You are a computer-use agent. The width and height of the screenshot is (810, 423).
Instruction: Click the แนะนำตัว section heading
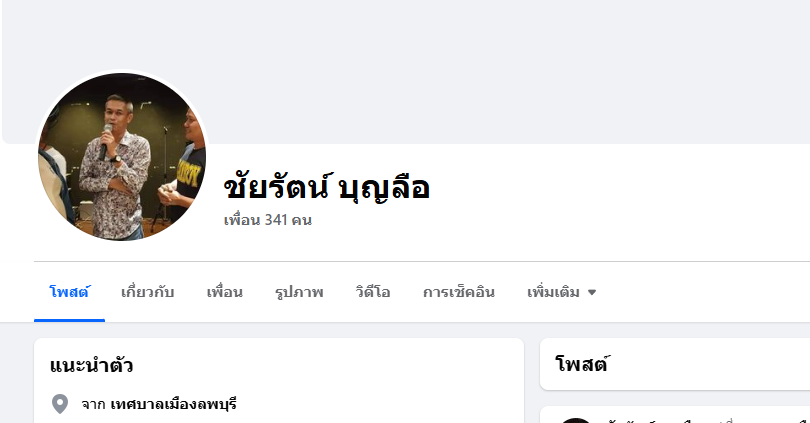tap(91, 366)
